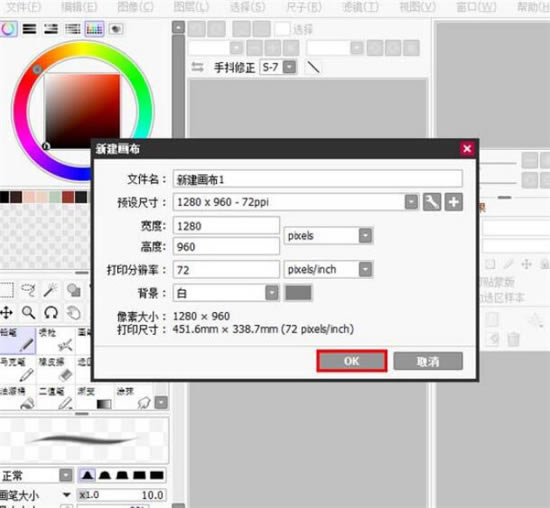
Task: Open the 预设尺寸 preset size dropdown
Action: (411, 202)
